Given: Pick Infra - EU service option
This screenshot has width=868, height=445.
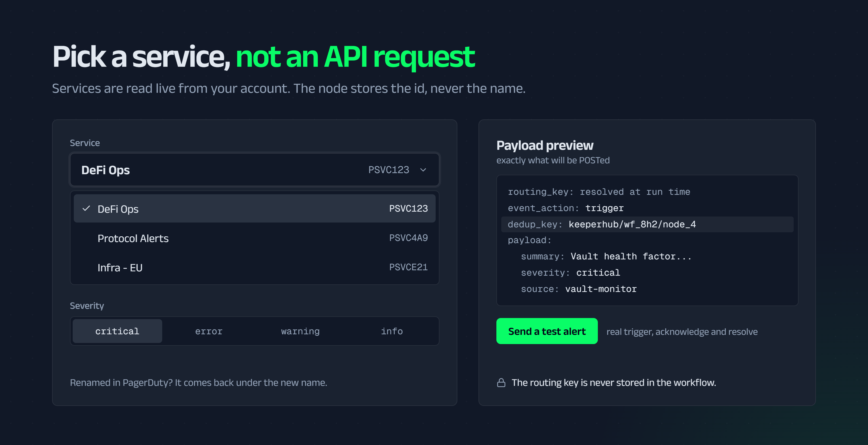Looking at the screenshot, I should [x=254, y=267].
